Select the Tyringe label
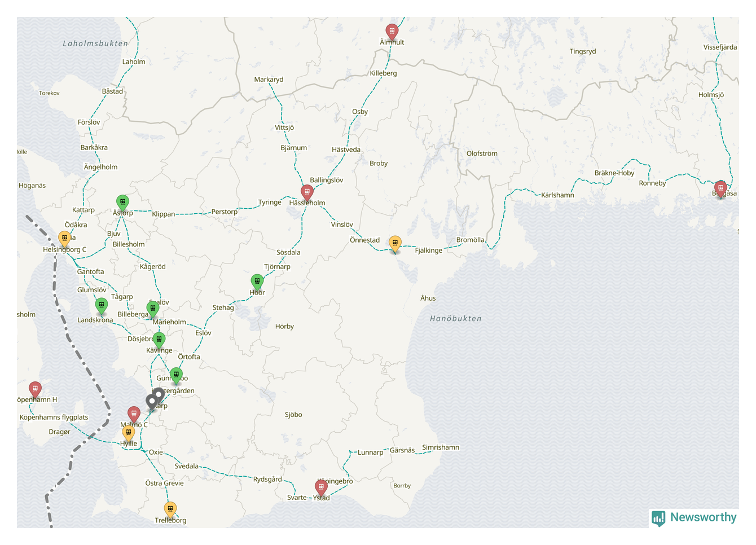756x545 pixels. pos(270,203)
